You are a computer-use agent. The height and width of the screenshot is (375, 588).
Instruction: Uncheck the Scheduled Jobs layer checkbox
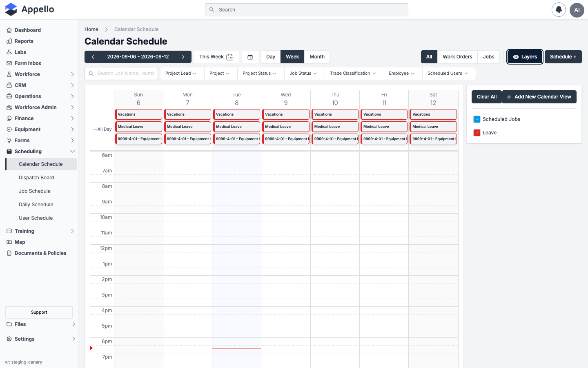[x=477, y=119]
